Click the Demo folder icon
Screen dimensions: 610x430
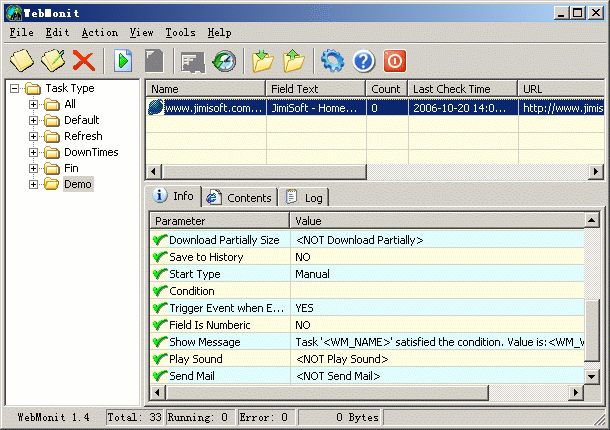(x=52, y=184)
